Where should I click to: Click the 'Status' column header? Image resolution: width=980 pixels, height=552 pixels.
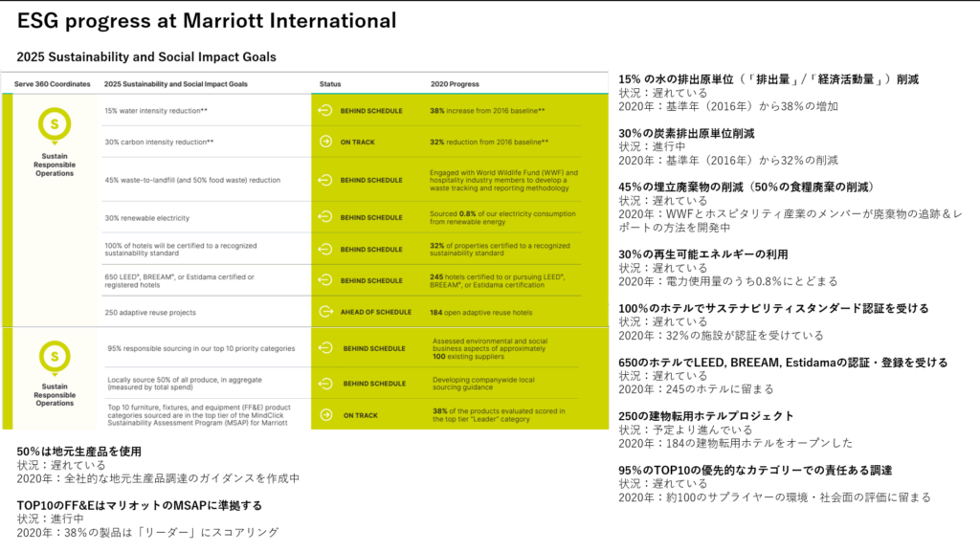coord(330,83)
